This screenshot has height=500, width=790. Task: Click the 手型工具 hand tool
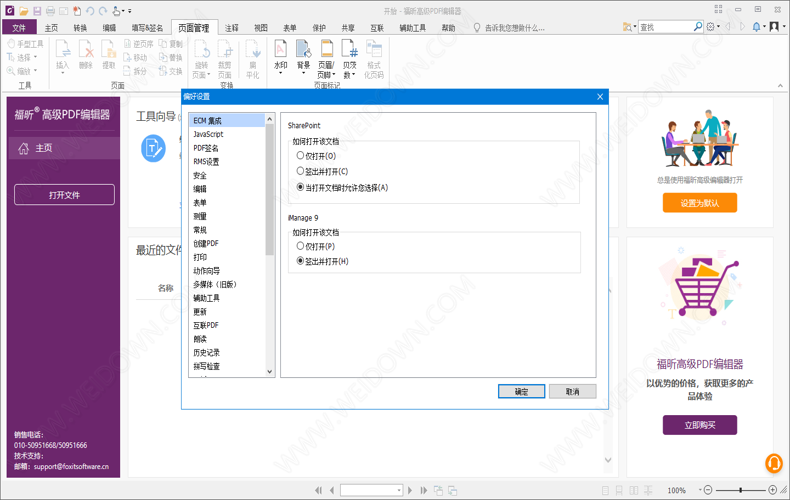[x=25, y=44]
